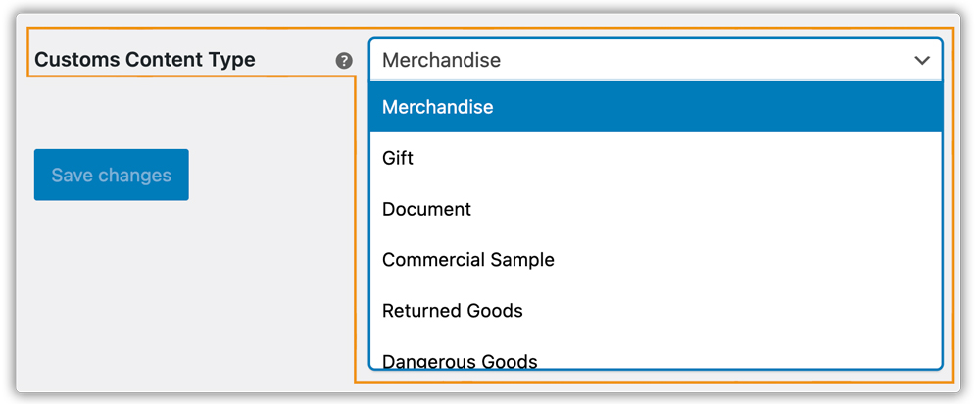Image resolution: width=980 pixels, height=404 pixels.
Task: Choose Gift from the dropdown list
Action: pyautogui.click(x=655, y=158)
